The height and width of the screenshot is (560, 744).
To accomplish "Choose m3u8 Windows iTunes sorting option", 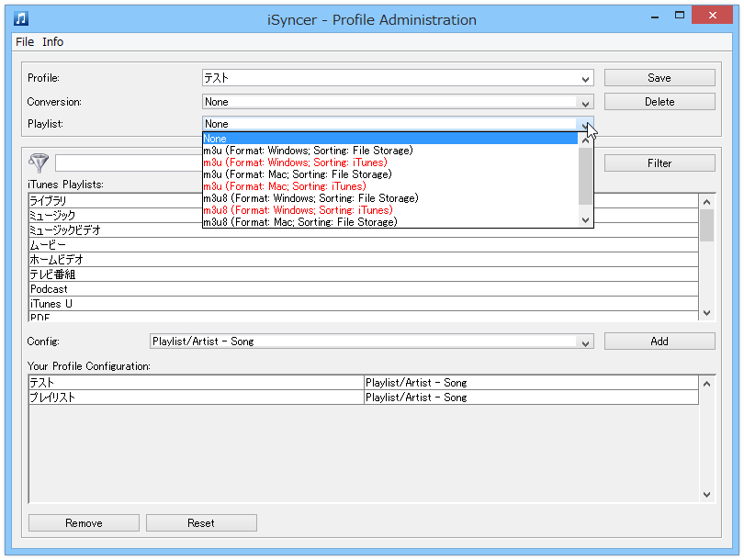I will 390,209.
